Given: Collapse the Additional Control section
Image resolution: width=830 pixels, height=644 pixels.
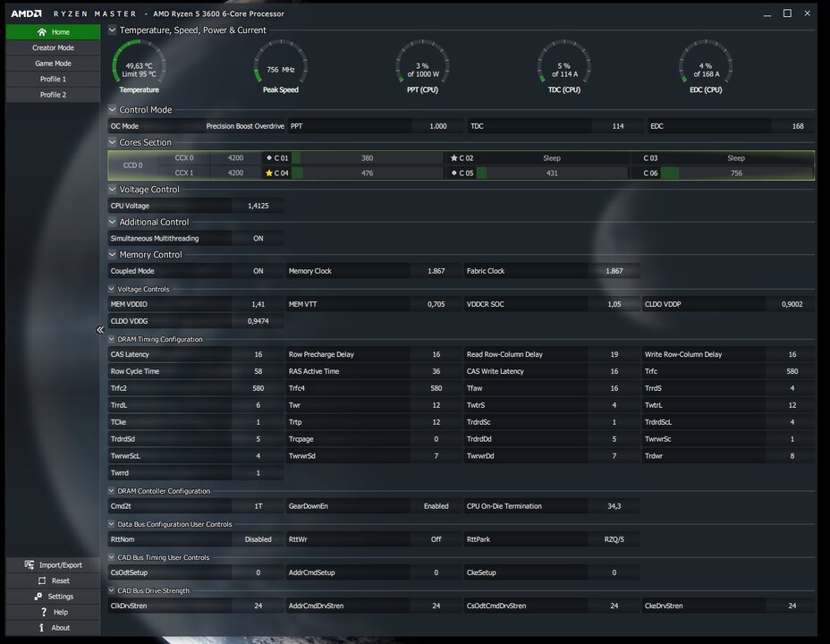Looking at the screenshot, I should [x=112, y=222].
